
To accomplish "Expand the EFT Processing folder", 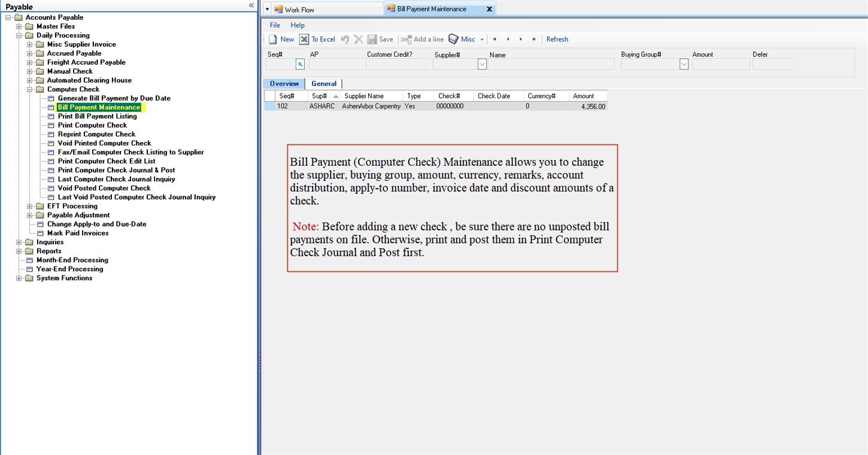I will pyautogui.click(x=30, y=207).
